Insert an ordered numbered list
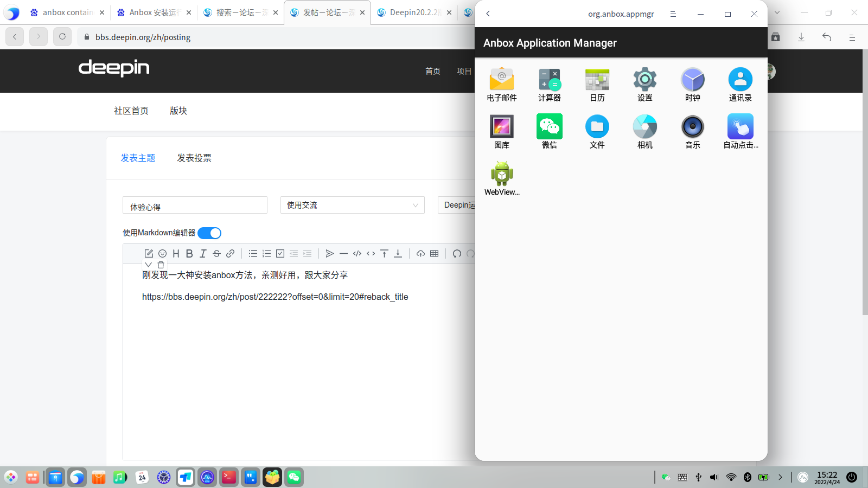The height and width of the screenshot is (488, 868). 266,253
